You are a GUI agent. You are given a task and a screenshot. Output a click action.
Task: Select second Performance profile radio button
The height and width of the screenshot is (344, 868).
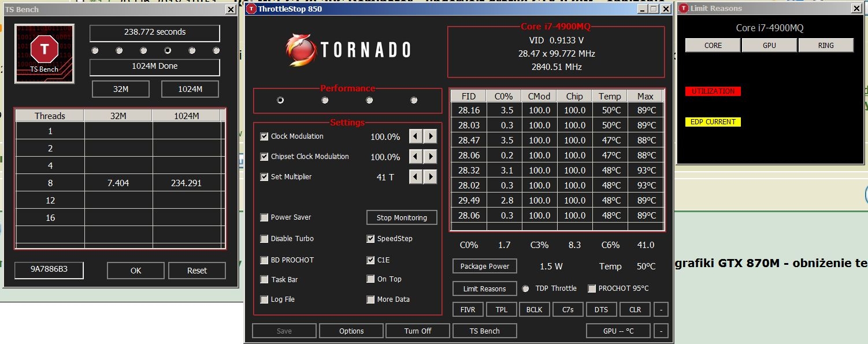(x=325, y=100)
